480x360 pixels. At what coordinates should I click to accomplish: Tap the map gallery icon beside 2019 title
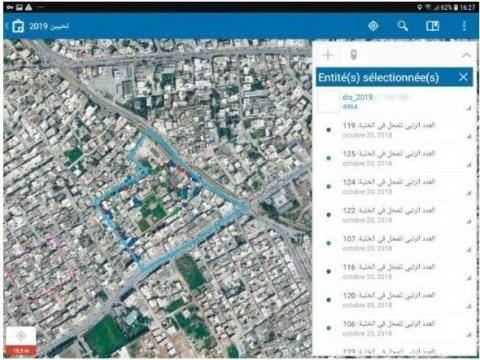click(x=18, y=26)
